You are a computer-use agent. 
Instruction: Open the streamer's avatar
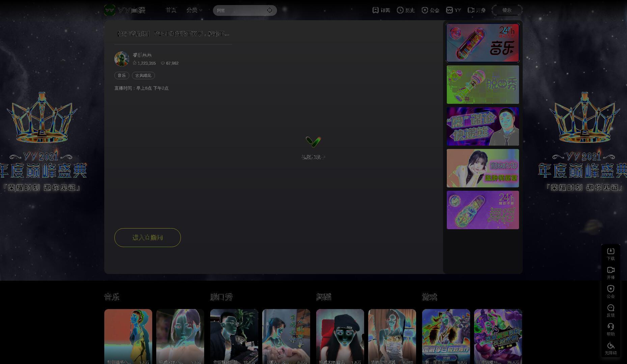click(x=121, y=59)
